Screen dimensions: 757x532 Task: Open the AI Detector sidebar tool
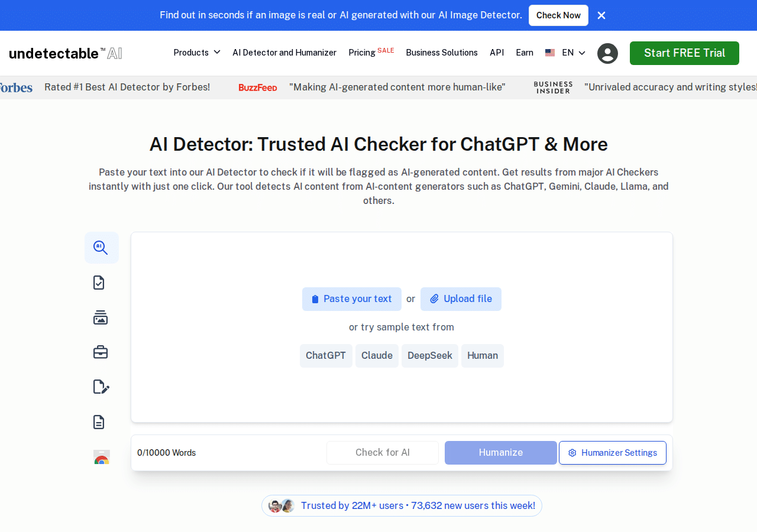101,248
